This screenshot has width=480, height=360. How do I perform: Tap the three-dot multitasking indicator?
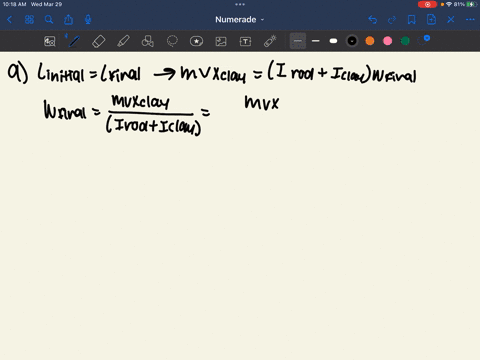(240, 4)
